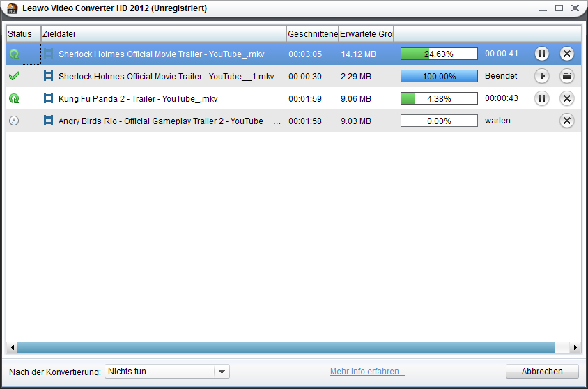Click the green checkmark status of Sherlock Holmes __1.mkv
588x389 pixels.
pyautogui.click(x=14, y=76)
